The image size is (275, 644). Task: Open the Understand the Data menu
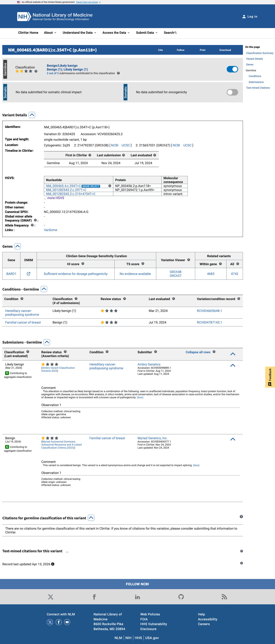(79, 33)
